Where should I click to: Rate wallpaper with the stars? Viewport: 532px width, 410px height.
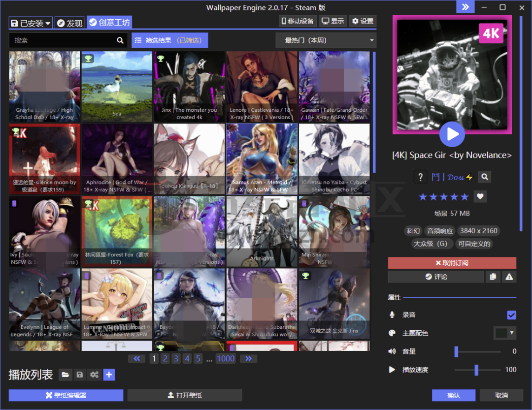coord(444,197)
